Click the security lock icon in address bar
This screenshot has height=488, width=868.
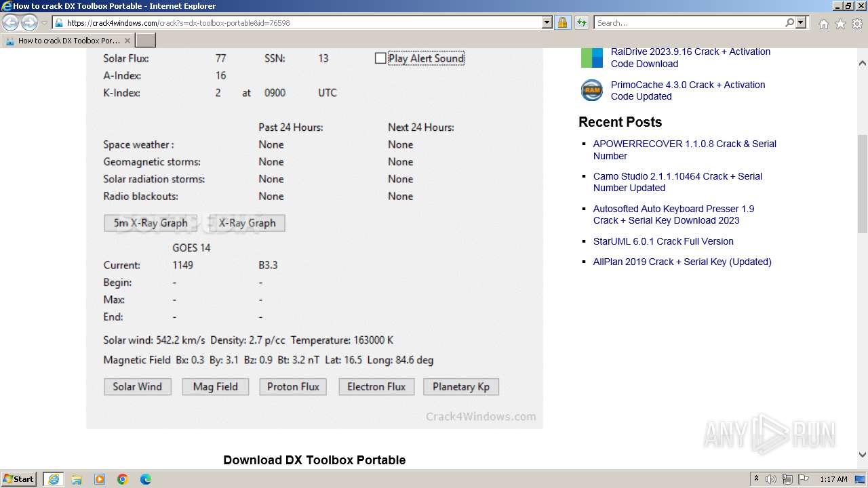click(562, 22)
